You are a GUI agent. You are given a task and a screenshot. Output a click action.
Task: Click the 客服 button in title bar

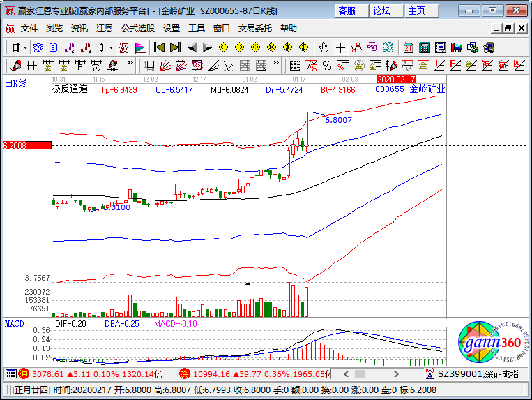pyautogui.click(x=351, y=11)
